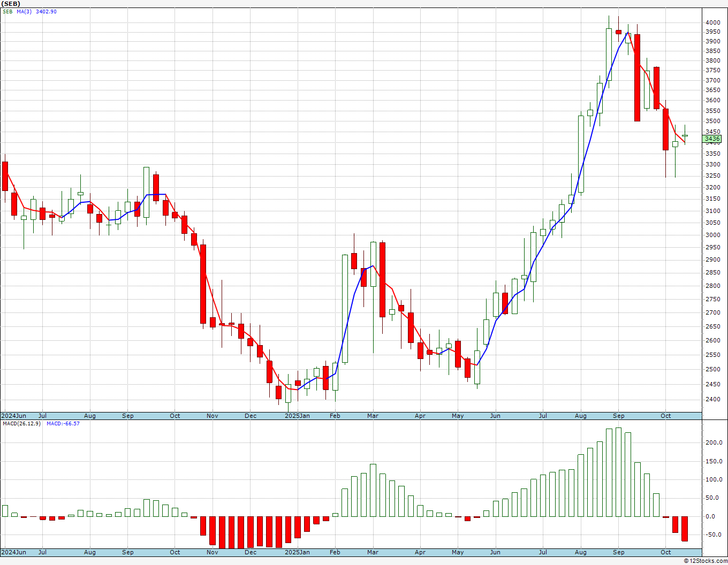Click the MACD(26,12,9) indicator label

coord(21,424)
